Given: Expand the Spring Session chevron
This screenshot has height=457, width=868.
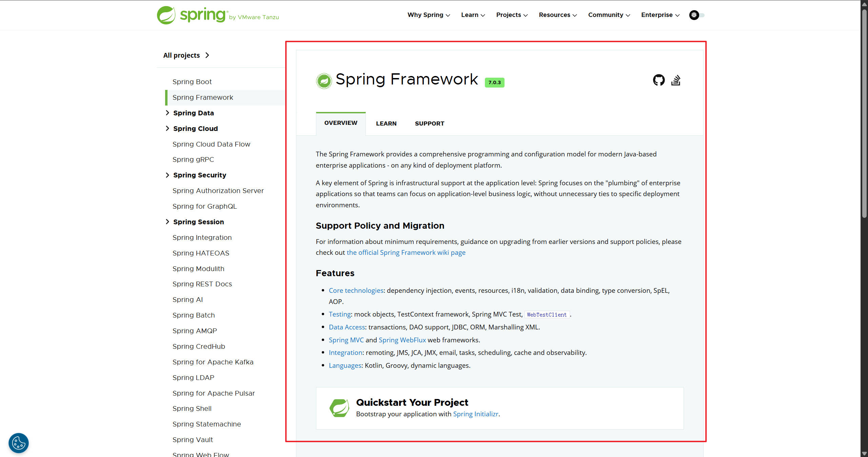Looking at the screenshot, I should click(167, 222).
